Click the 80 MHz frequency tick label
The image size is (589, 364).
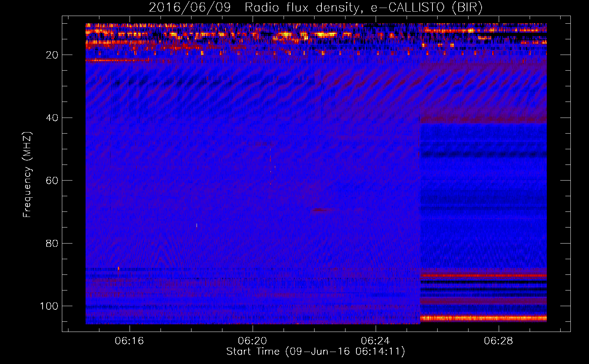pyautogui.click(x=52, y=244)
